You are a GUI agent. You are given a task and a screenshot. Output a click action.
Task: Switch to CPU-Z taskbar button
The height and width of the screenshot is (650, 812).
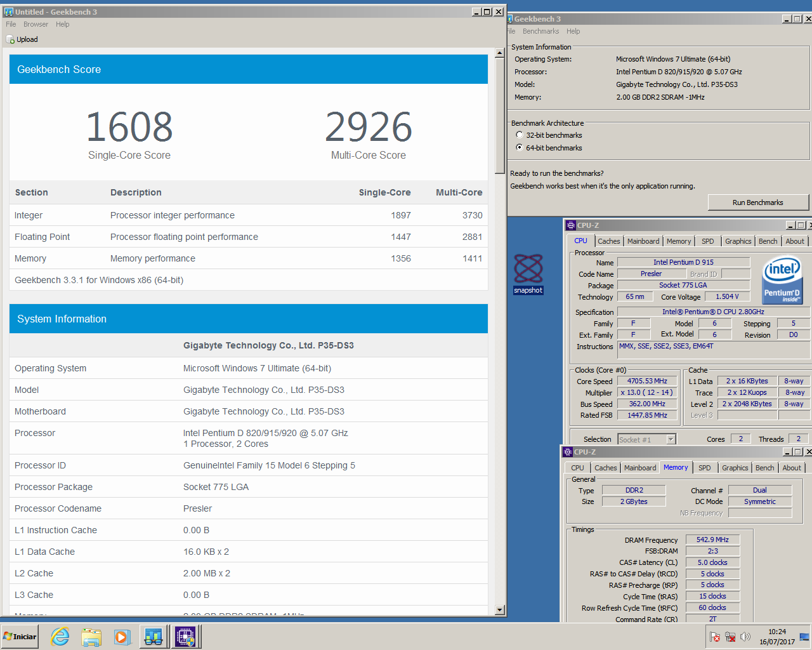pos(185,637)
